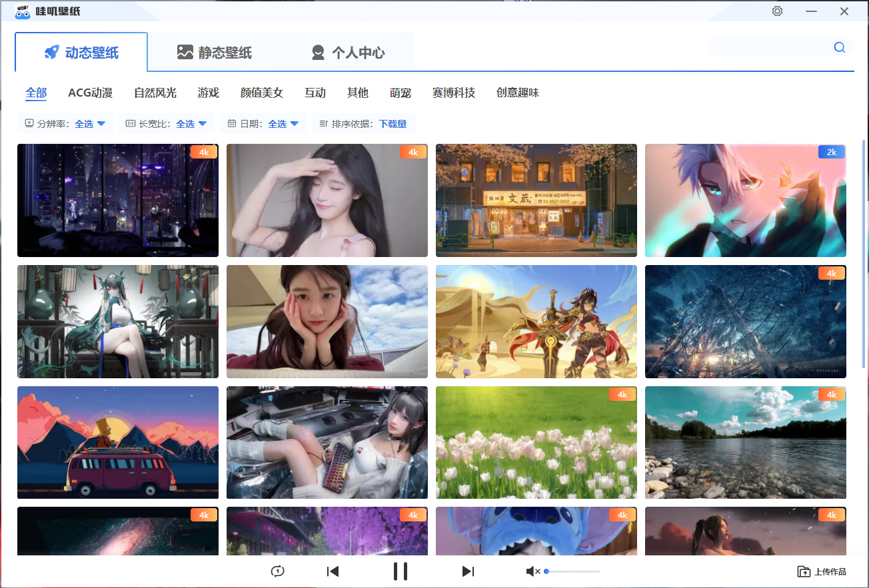Open the purple-haired anime boy 2k wallpaper
The height and width of the screenshot is (588, 869).
[746, 200]
